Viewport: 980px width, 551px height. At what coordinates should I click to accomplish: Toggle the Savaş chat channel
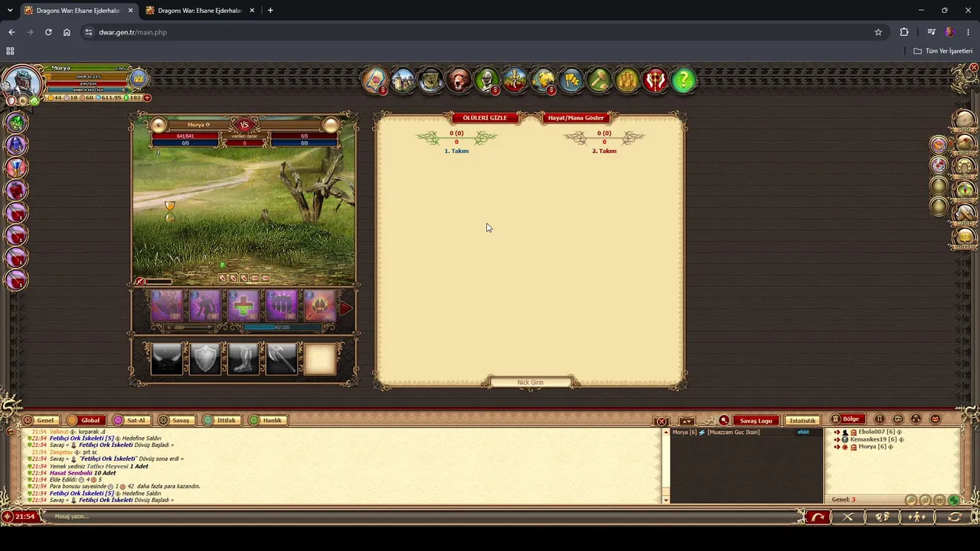175,420
